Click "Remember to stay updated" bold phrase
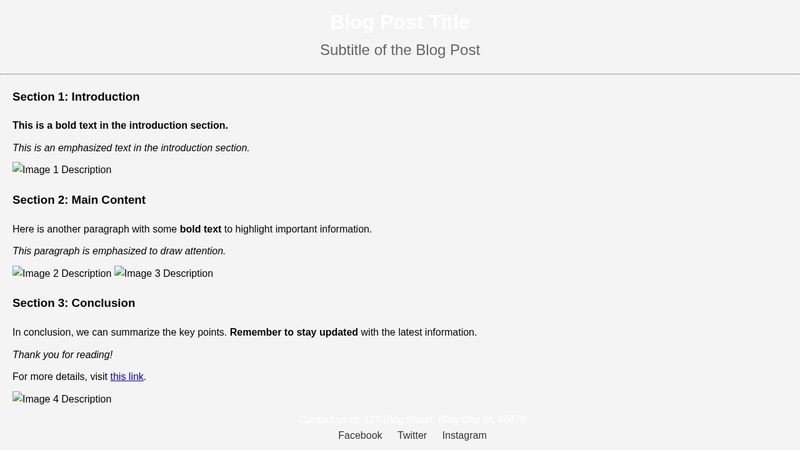This screenshot has width=800, height=450. tap(294, 332)
